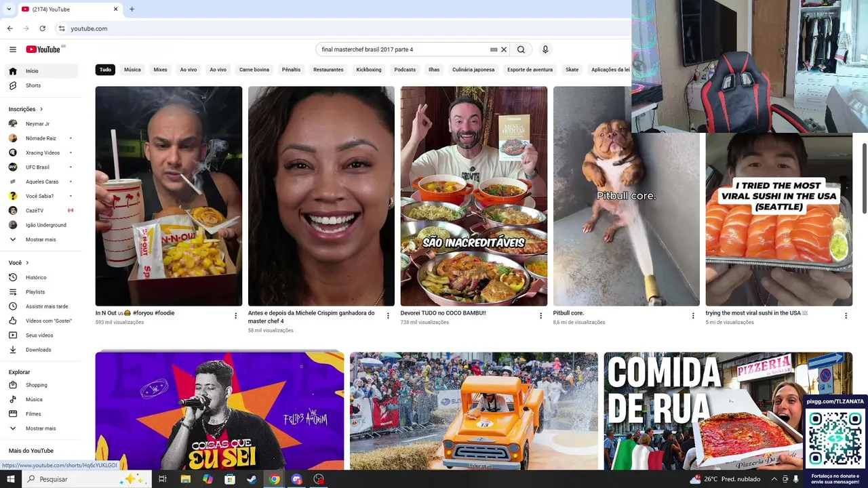
Task: Open Shorts in the sidebar
Action: coord(42,85)
